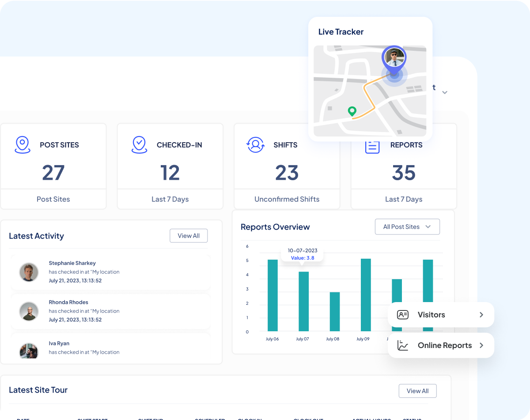Click the green destination pin on the map
Image resolution: width=530 pixels, height=420 pixels.
tap(352, 111)
